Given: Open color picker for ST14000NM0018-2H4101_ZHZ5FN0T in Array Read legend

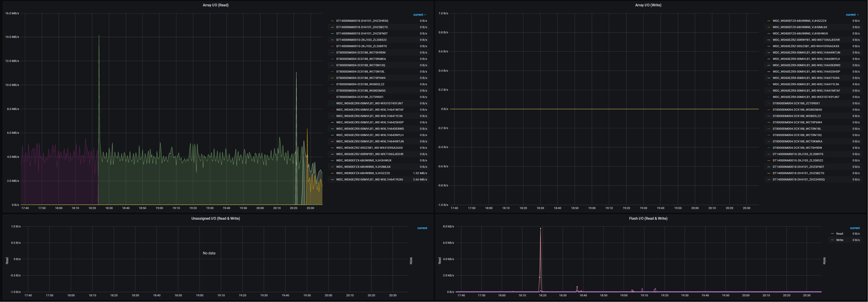Looking at the screenshot, I should click(x=333, y=34).
